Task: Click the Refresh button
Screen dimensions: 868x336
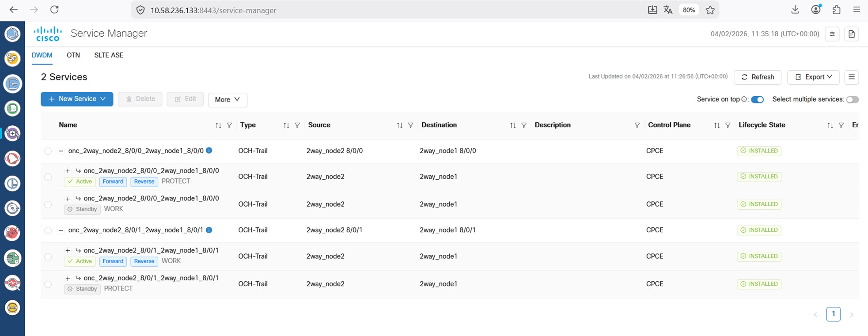Action: coord(758,77)
